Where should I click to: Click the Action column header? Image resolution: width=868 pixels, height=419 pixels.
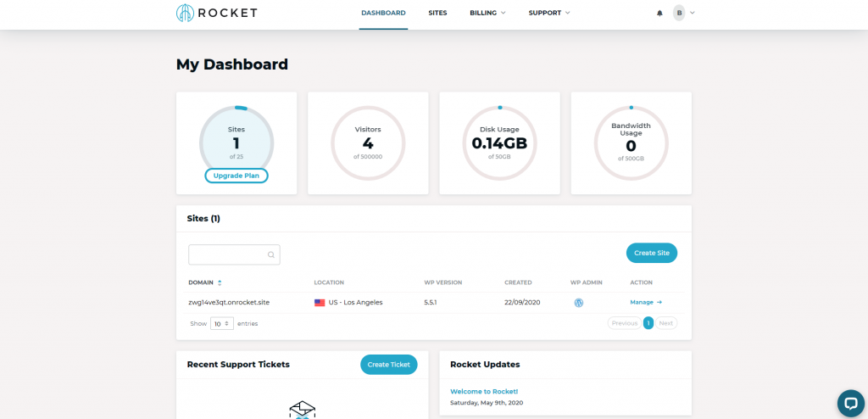[641, 282]
